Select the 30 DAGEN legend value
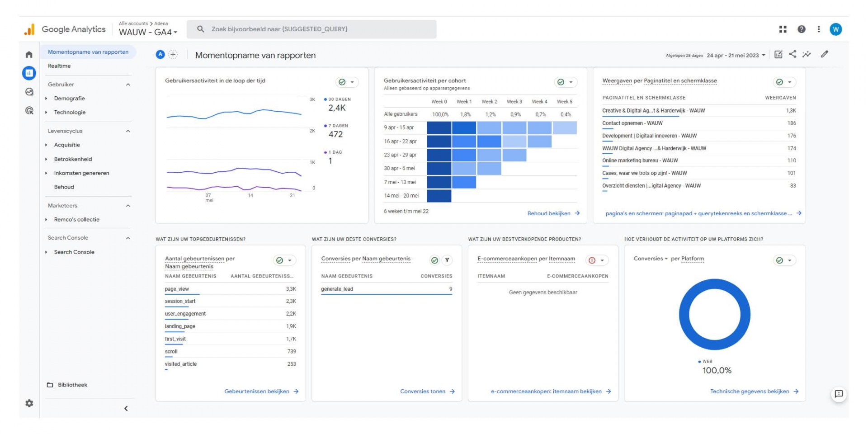 [x=337, y=108]
